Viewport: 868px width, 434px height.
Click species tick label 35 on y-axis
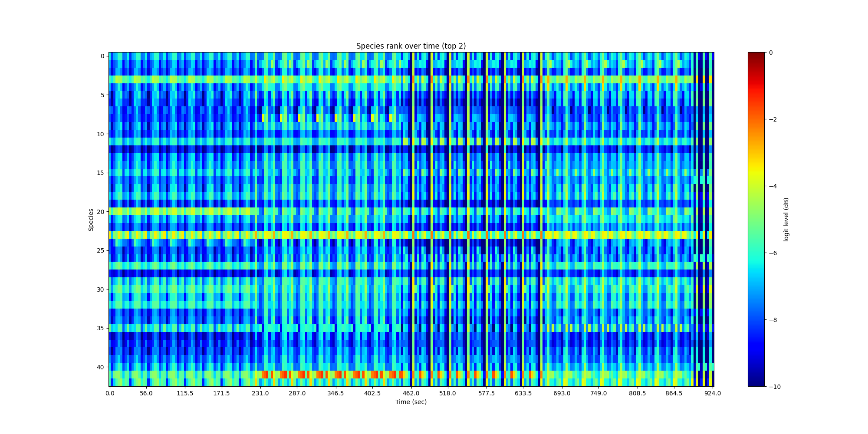pos(100,328)
